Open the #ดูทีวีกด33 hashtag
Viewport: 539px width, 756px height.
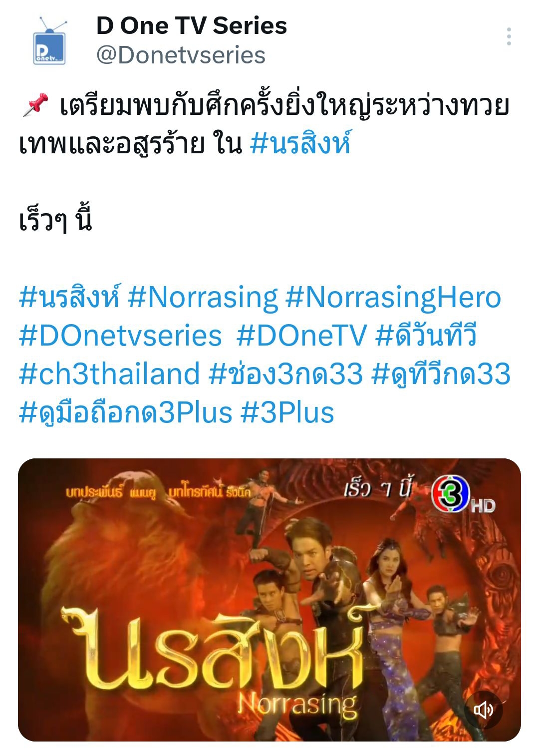pos(441,374)
